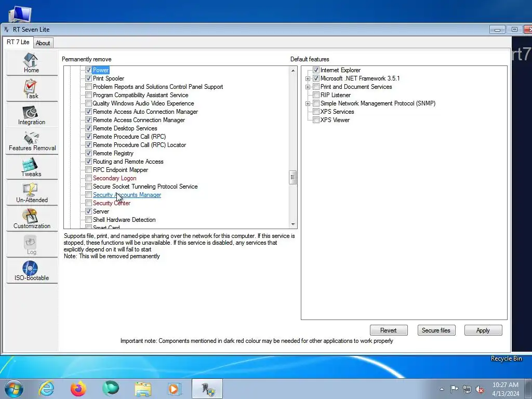Expand Simple Network Management Protocol node
The width and height of the screenshot is (532, 399).
tap(308, 103)
